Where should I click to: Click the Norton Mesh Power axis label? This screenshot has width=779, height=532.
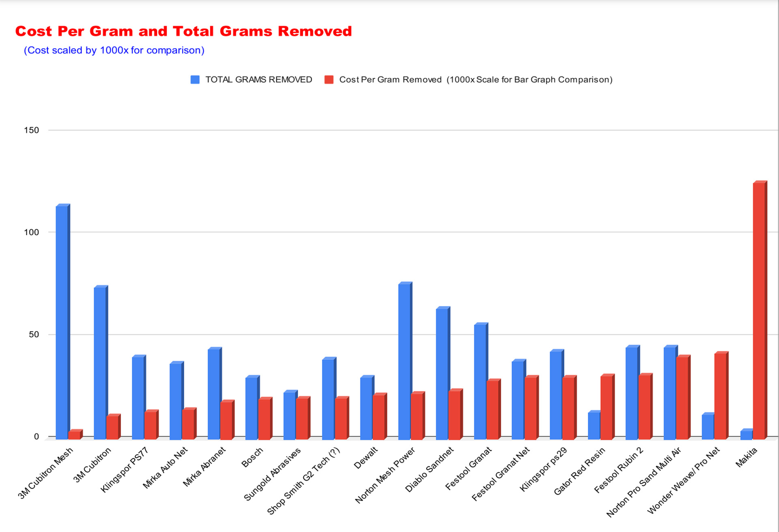click(x=385, y=475)
